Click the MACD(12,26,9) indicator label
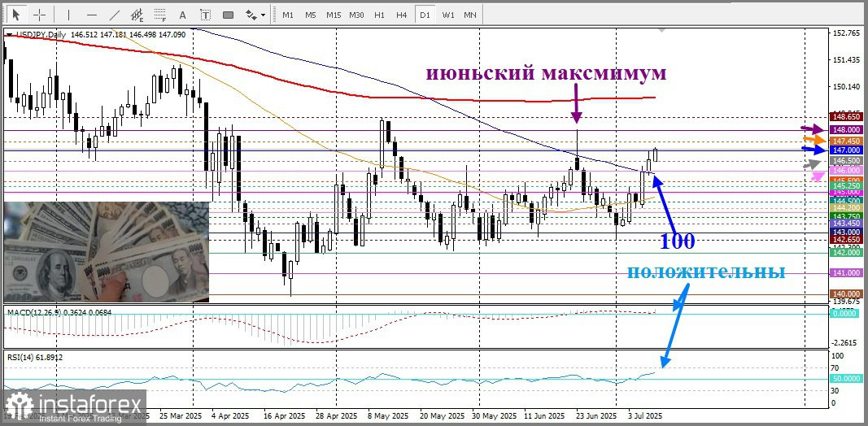 pos(59,312)
